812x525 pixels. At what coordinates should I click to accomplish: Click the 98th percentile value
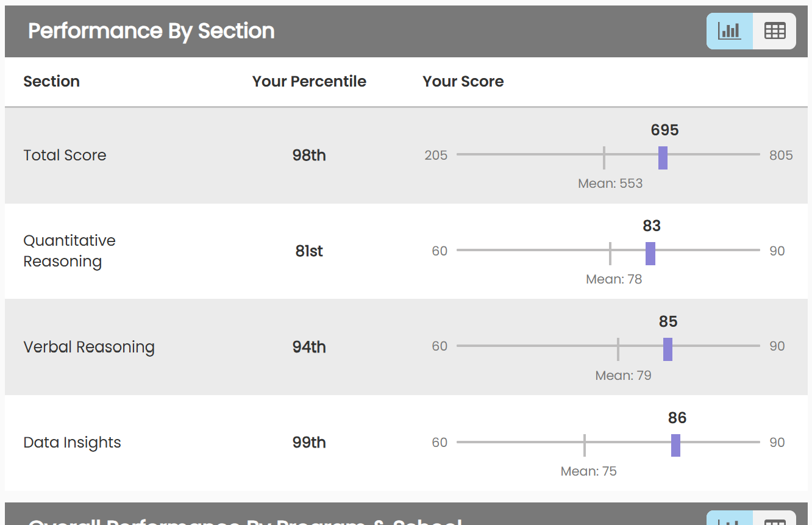point(309,155)
